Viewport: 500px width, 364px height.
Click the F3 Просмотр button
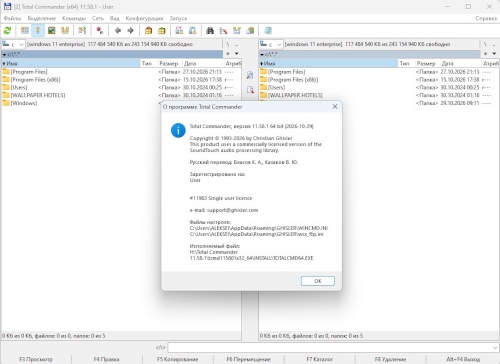coord(36,359)
